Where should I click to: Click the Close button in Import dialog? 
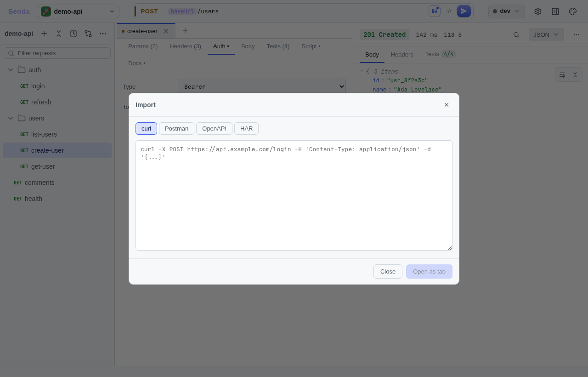pyautogui.click(x=388, y=271)
